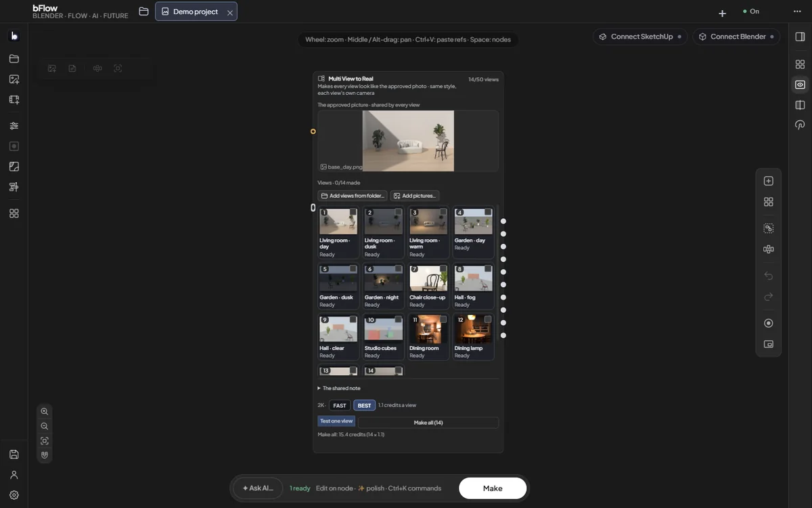Viewport: 812px width, 508px height.
Task: Open the sliders adjustments icon in left sidebar
Action: [x=14, y=126]
